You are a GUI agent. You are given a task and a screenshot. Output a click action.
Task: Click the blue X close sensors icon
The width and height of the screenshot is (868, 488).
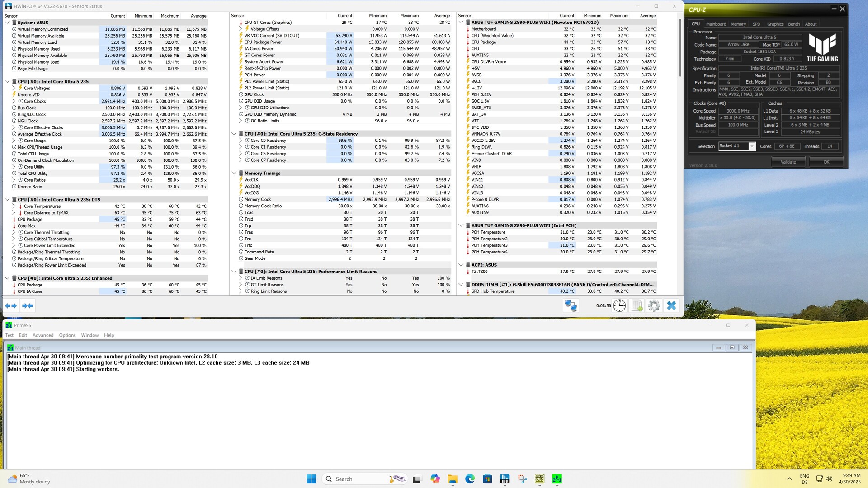point(671,306)
